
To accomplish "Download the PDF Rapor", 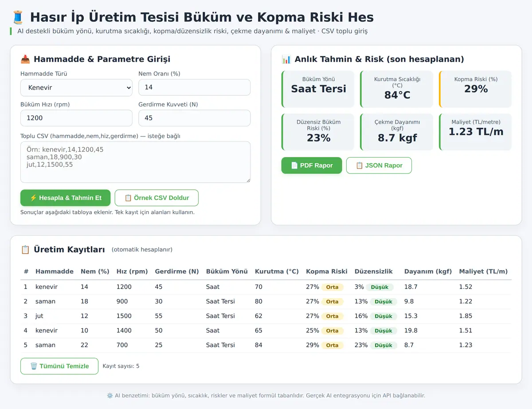I will pos(312,165).
